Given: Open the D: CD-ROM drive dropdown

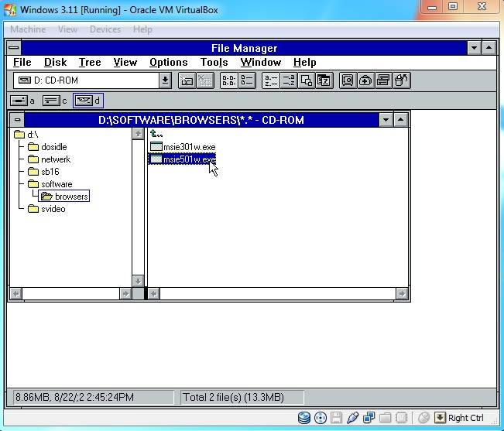Looking at the screenshot, I should pyautogui.click(x=165, y=80).
